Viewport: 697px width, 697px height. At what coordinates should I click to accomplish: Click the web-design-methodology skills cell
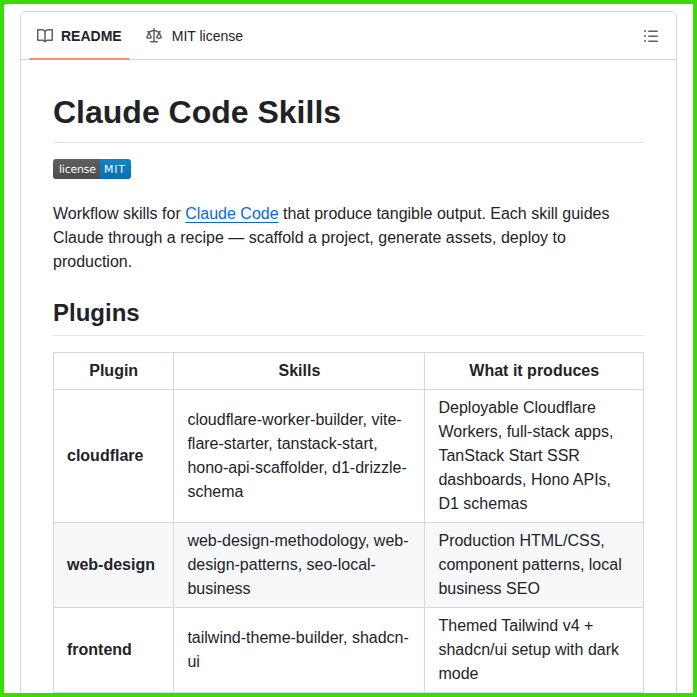point(299,565)
